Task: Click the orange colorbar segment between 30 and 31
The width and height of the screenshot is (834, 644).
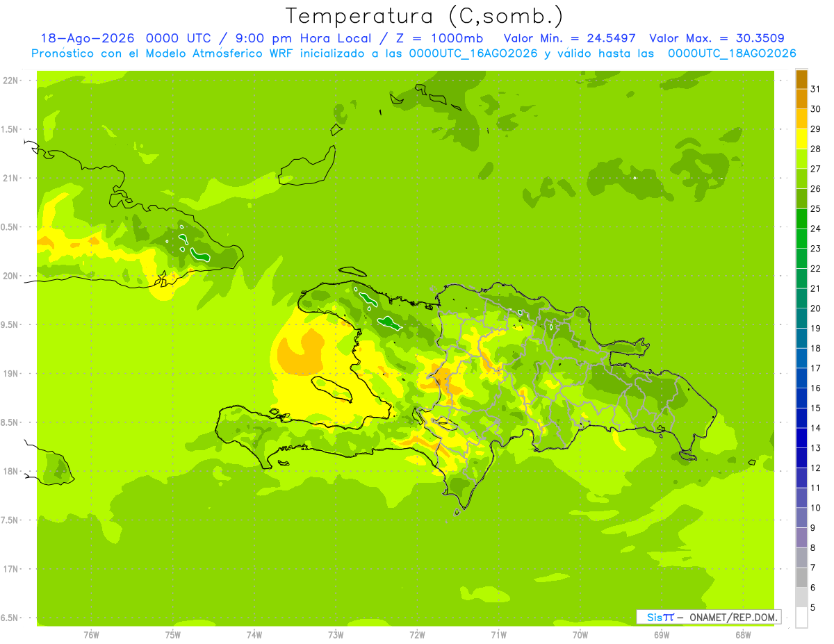Action: [x=801, y=99]
